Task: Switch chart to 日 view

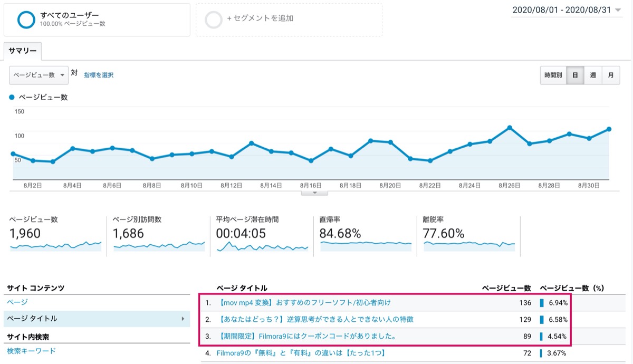Action: pos(575,75)
